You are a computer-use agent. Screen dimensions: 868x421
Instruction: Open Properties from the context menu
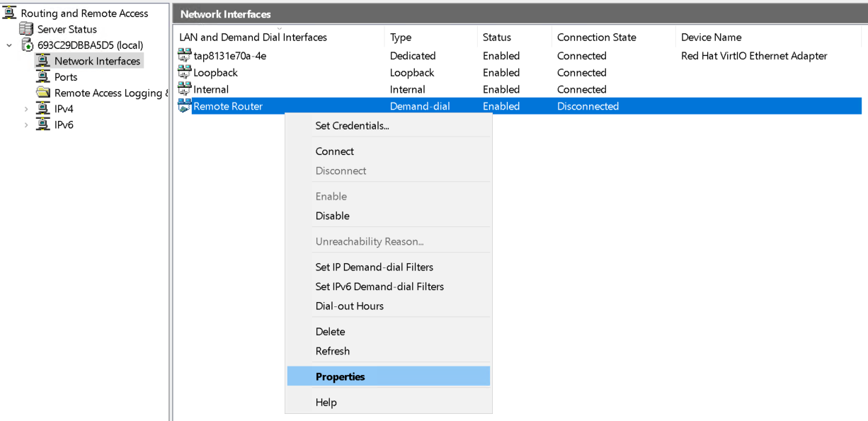(x=341, y=376)
